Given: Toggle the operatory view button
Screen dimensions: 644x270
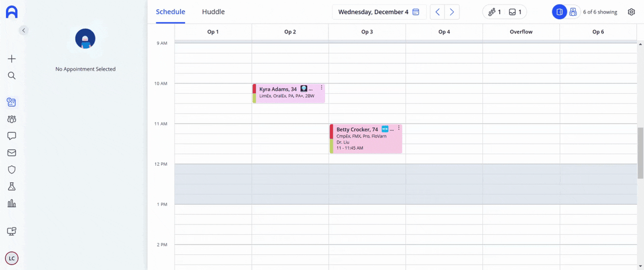Looking at the screenshot, I should click(x=559, y=12).
